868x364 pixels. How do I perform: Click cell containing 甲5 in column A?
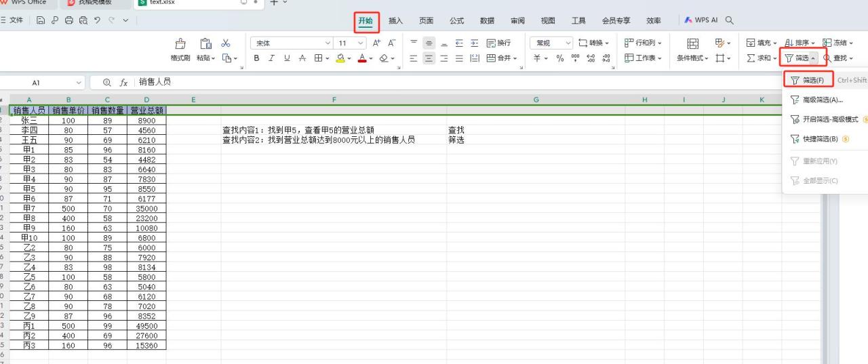29,189
